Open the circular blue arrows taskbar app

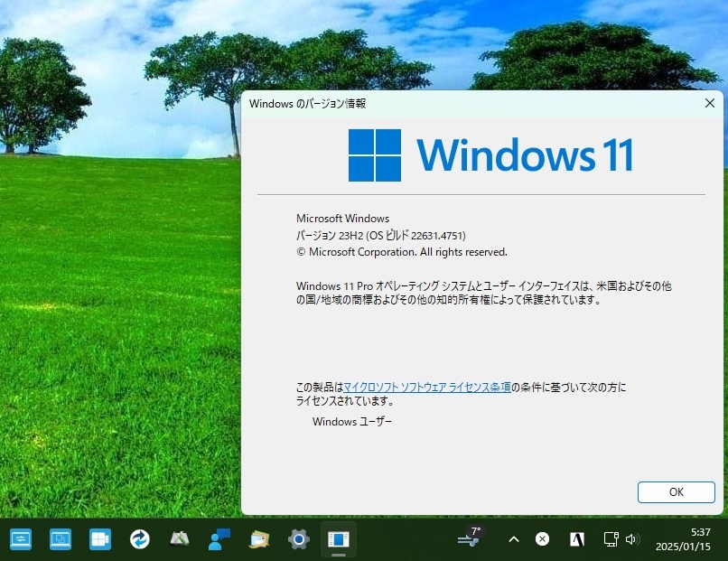click(x=140, y=539)
